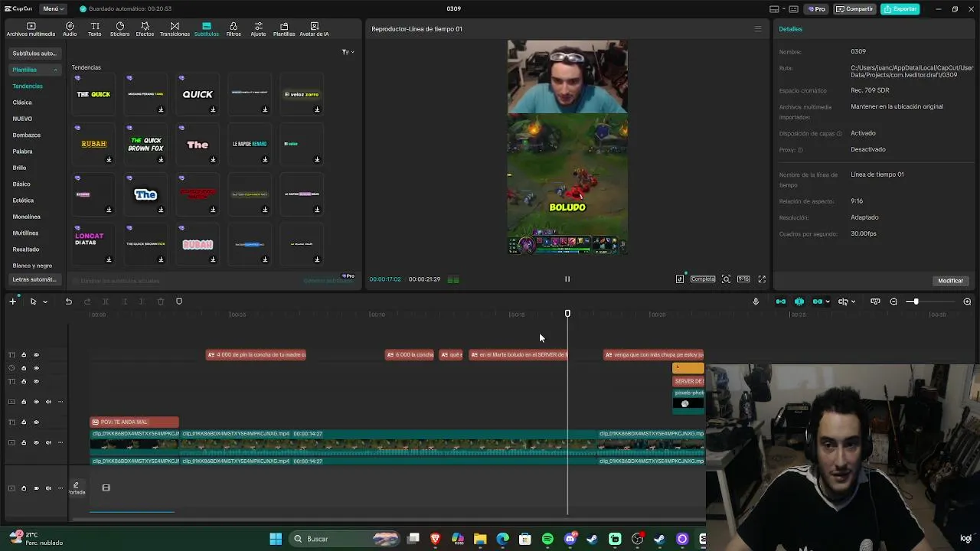Open the Menú dropdown
Viewport: 980px width, 551px height.
(x=53, y=9)
